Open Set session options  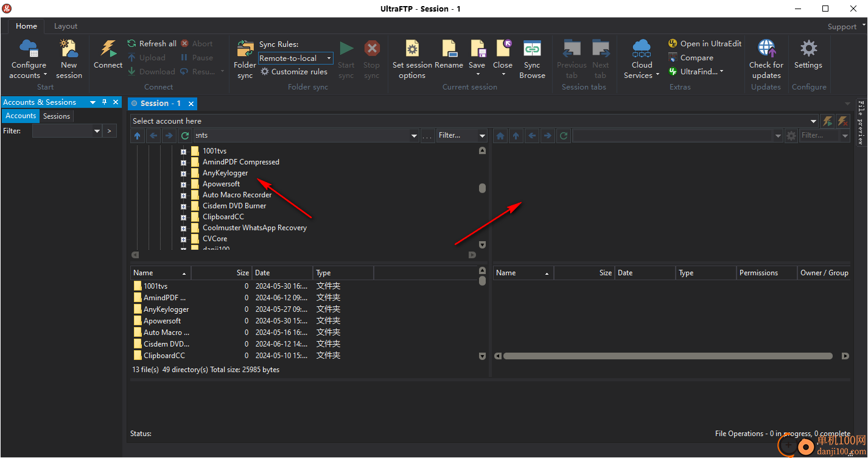click(x=412, y=59)
